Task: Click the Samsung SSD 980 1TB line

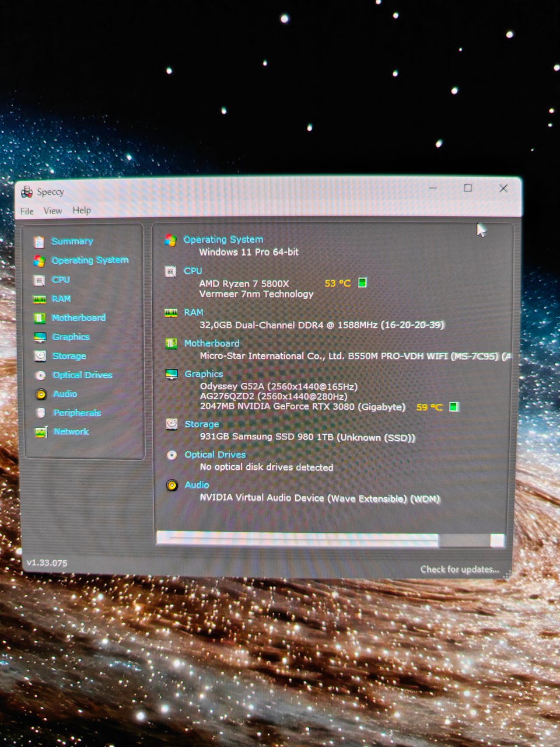Action: coord(307,437)
